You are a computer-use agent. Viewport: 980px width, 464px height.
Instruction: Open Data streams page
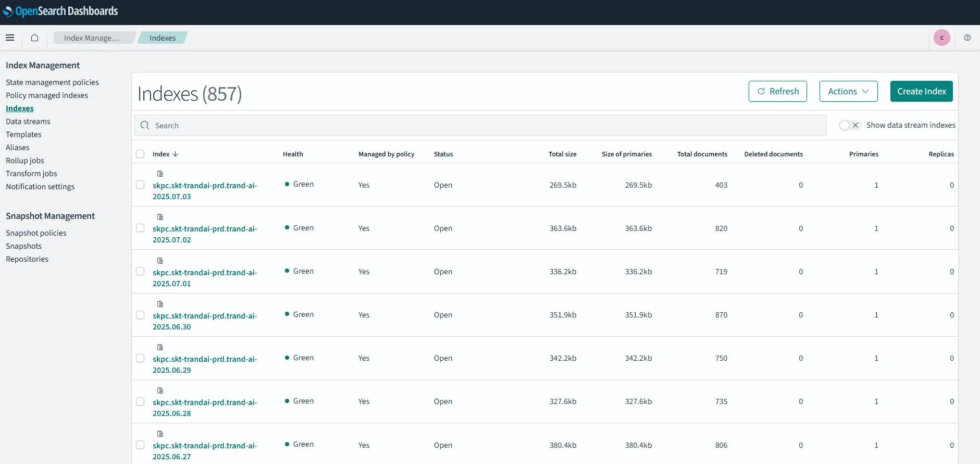point(28,121)
